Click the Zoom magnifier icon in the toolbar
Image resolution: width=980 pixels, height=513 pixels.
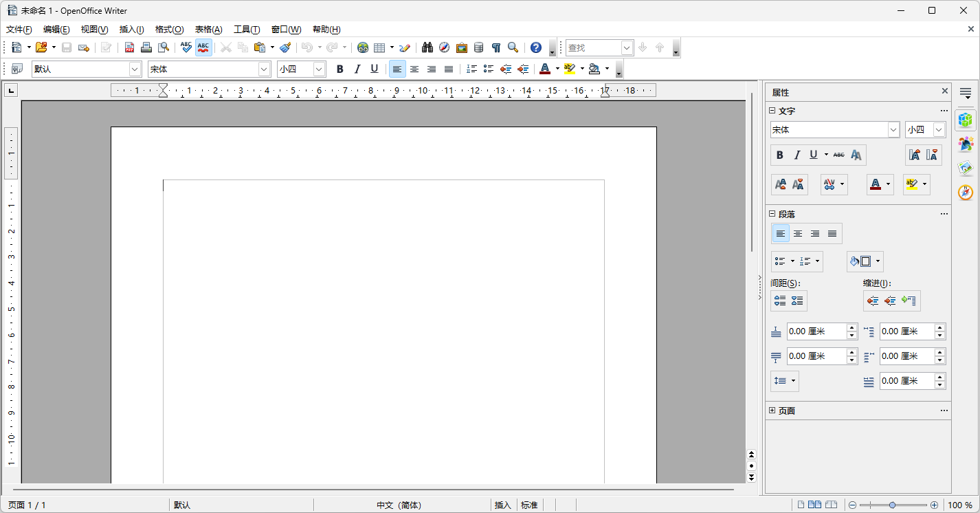513,47
